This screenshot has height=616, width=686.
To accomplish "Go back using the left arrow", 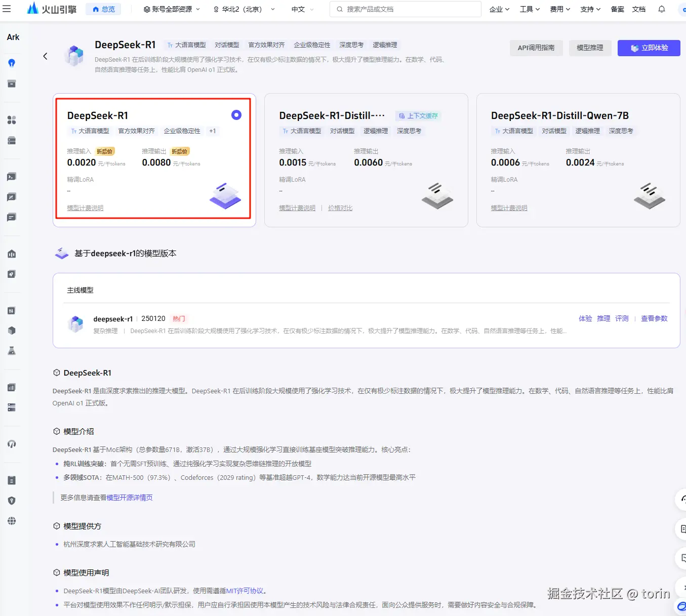I will click(x=45, y=56).
